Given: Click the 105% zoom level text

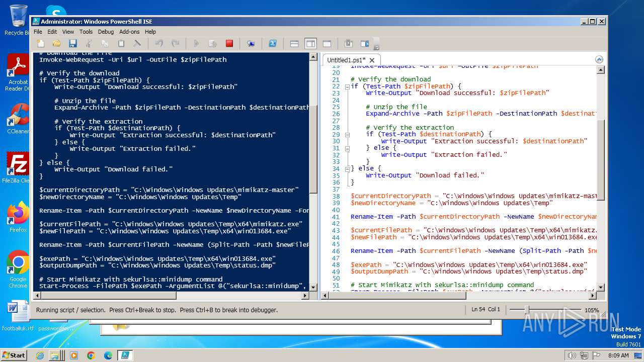Looking at the screenshot, I should [592, 310].
